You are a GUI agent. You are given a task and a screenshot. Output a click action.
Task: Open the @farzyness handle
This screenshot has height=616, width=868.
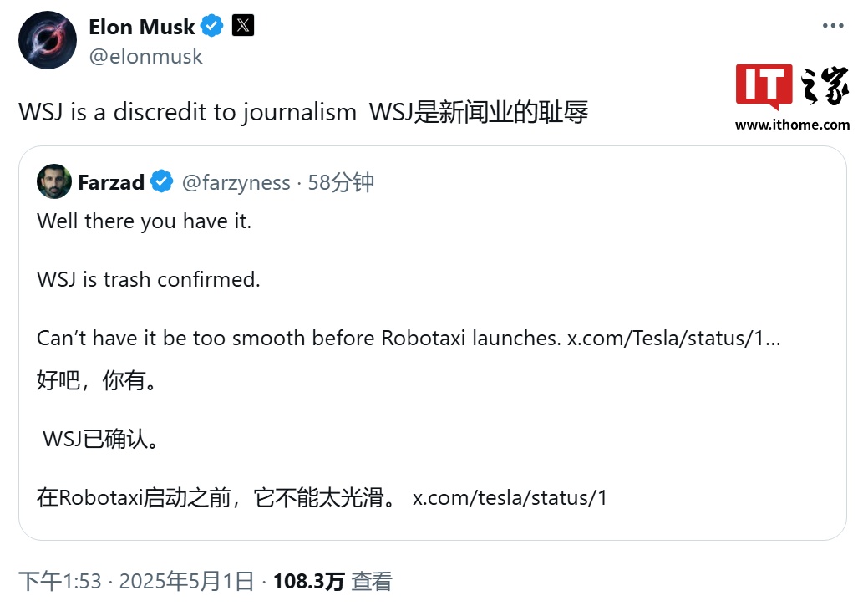pyautogui.click(x=236, y=182)
